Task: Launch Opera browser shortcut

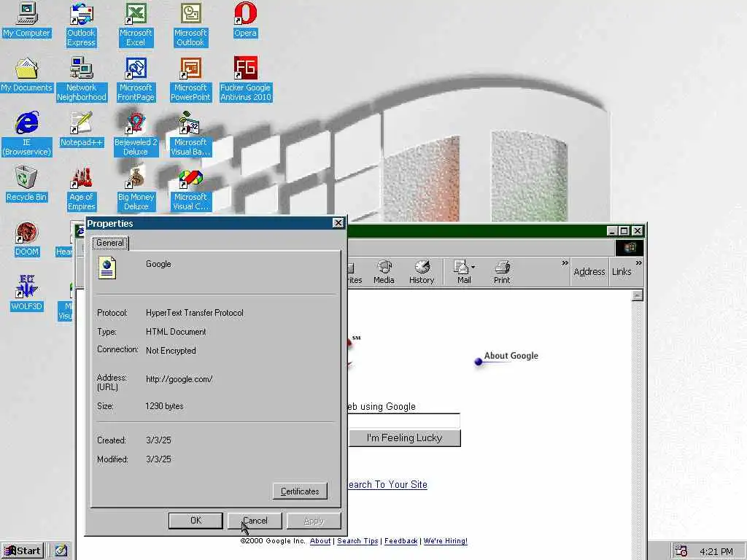Action: (x=245, y=20)
